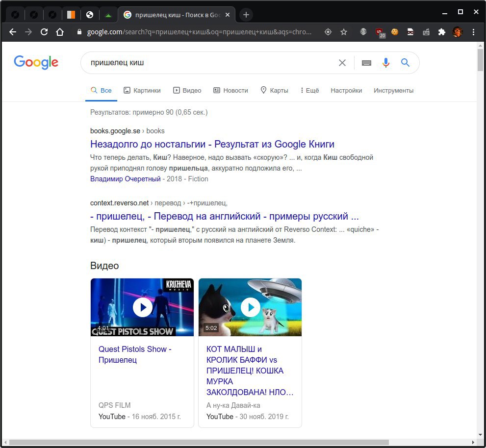Open the browser home page

tap(60, 32)
